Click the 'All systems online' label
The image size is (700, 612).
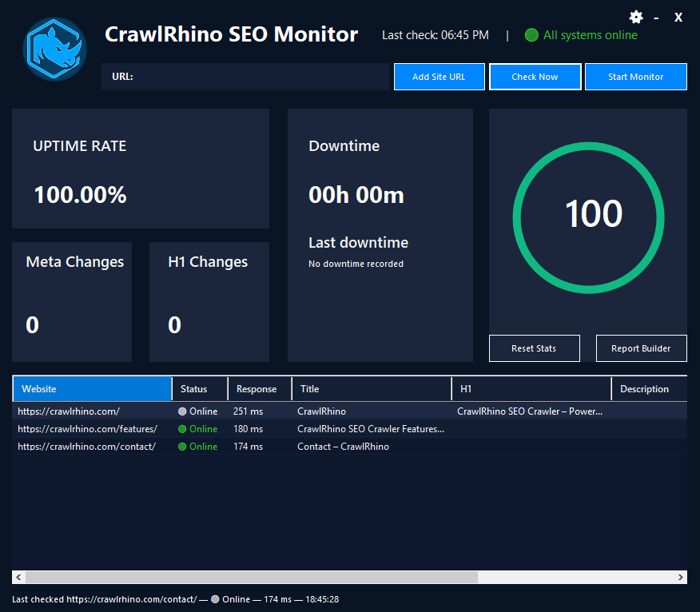(x=591, y=35)
